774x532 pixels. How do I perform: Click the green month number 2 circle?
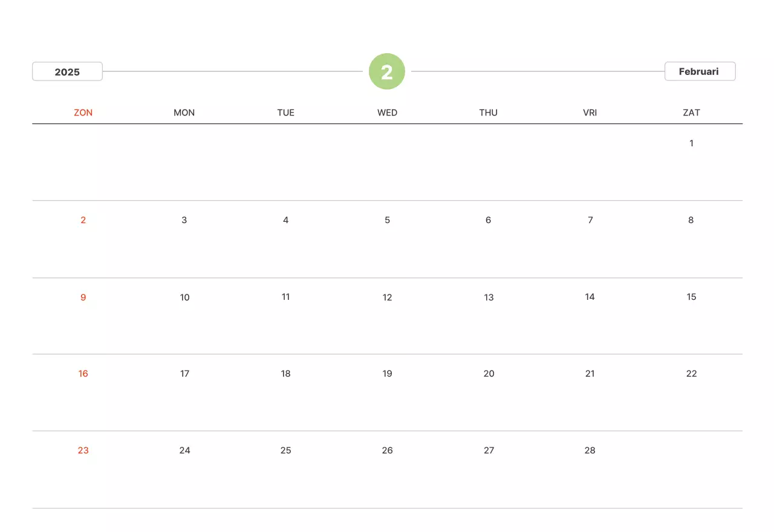pos(387,72)
